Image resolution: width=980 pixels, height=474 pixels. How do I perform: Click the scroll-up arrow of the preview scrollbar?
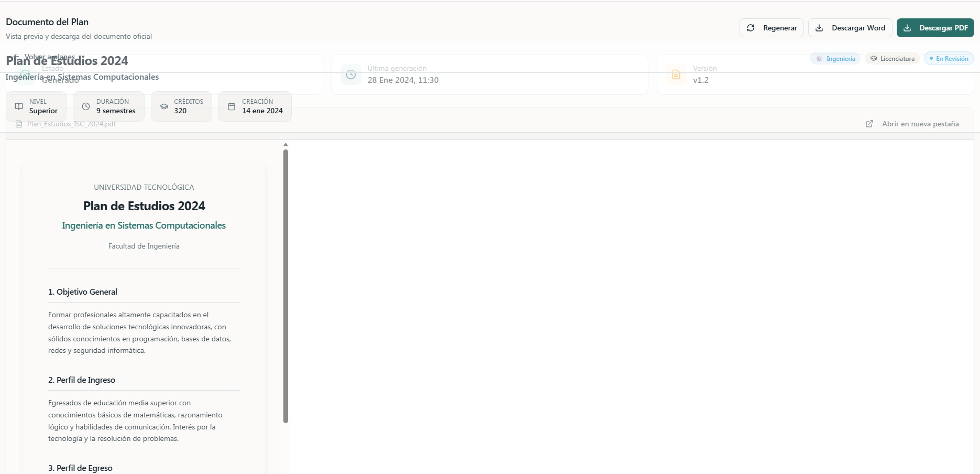[285, 145]
